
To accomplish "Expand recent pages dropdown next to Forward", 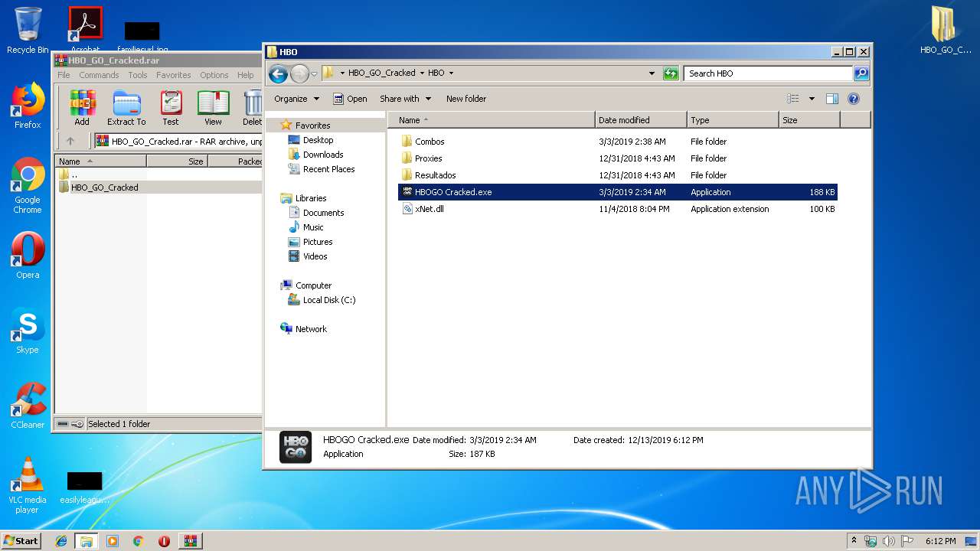I will [x=314, y=74].
